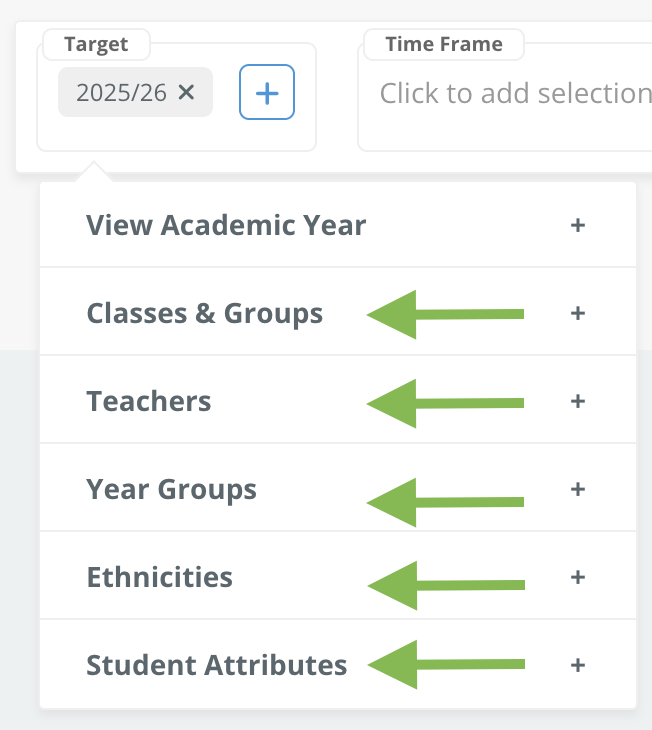The image size is (652, 730).
Task: Expand the Student Attributes row
Action: click(x=338, y=664)
